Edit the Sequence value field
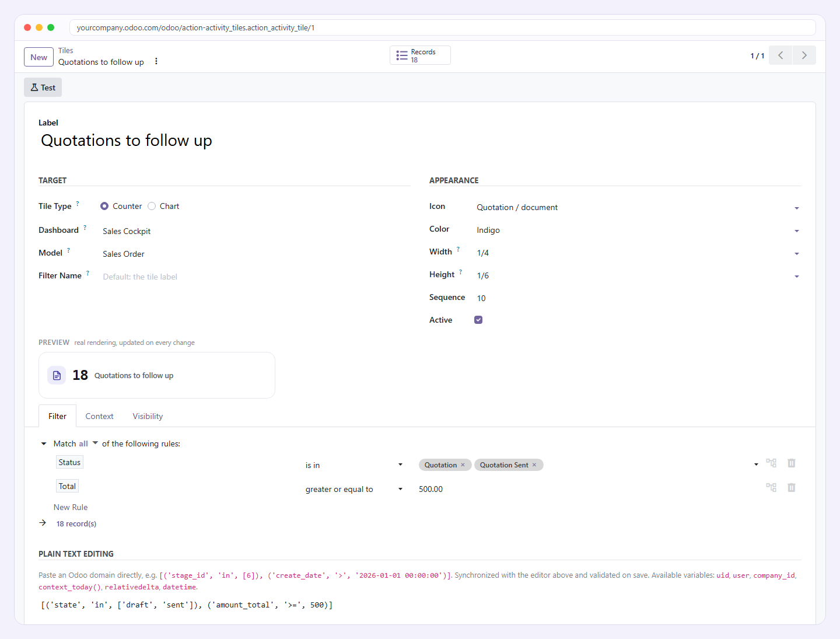The height and width of the screenshot is (639, 840). [x=638, y=298]
